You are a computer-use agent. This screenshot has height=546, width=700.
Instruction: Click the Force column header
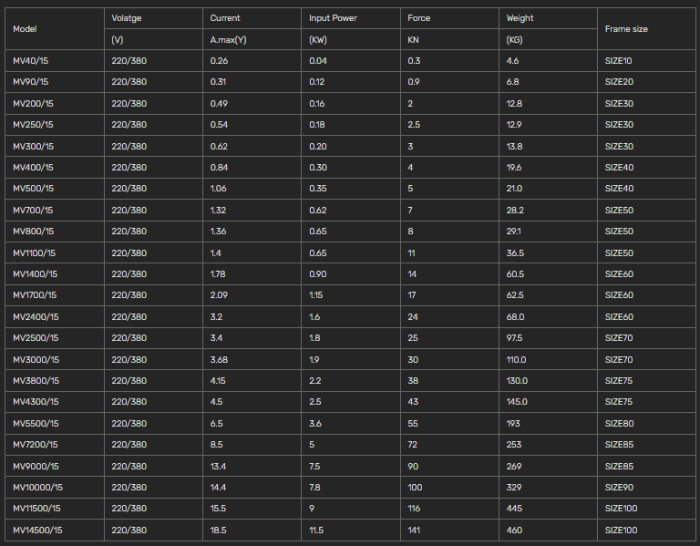point(419,18)
